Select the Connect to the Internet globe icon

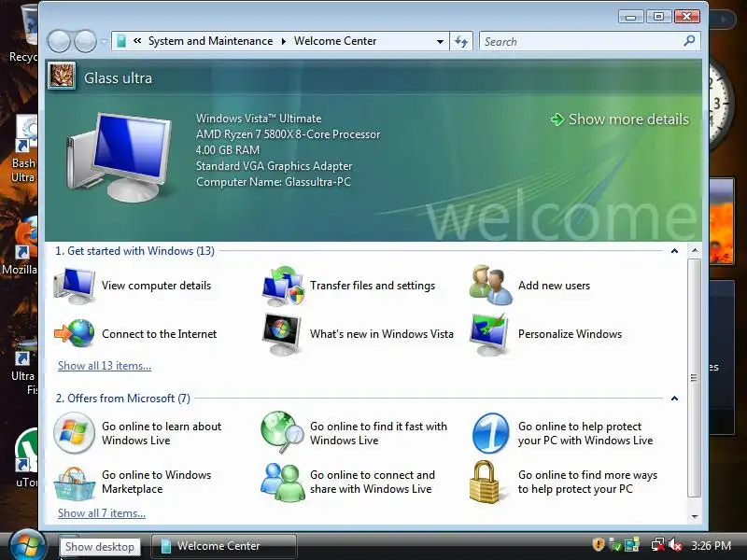click(75, 333)
